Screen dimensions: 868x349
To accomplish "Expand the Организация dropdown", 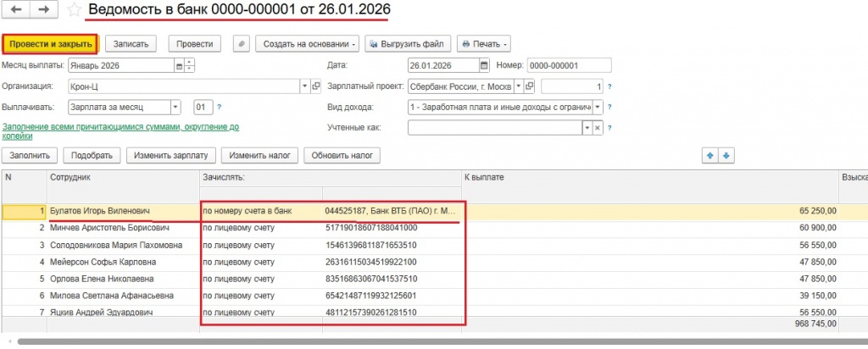I will point(304,86).
